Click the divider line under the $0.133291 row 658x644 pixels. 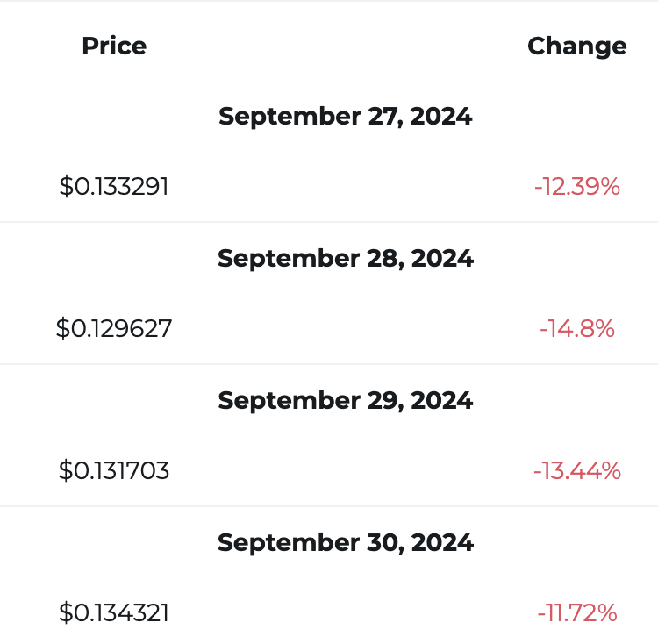pos(329,221)
